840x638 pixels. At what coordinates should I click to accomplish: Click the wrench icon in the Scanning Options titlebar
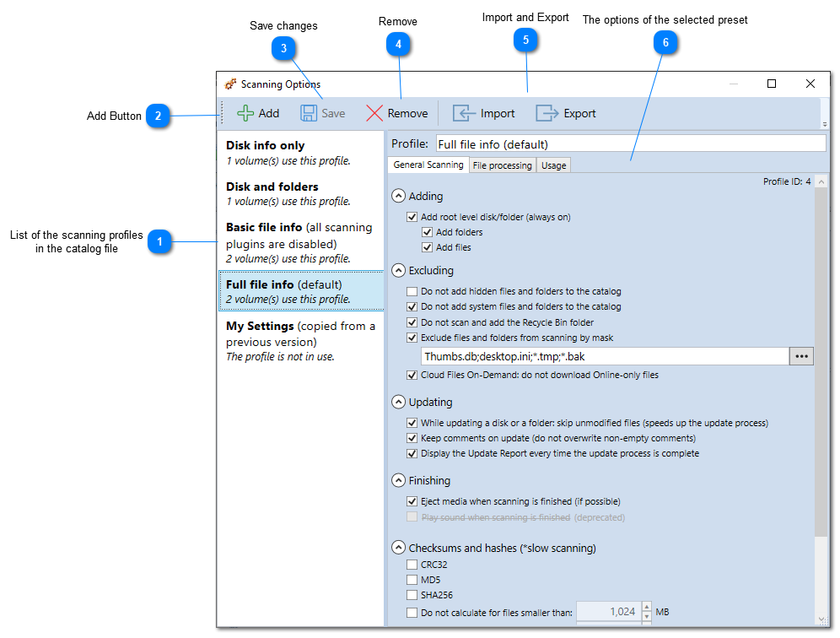click(x=231, y=84)
